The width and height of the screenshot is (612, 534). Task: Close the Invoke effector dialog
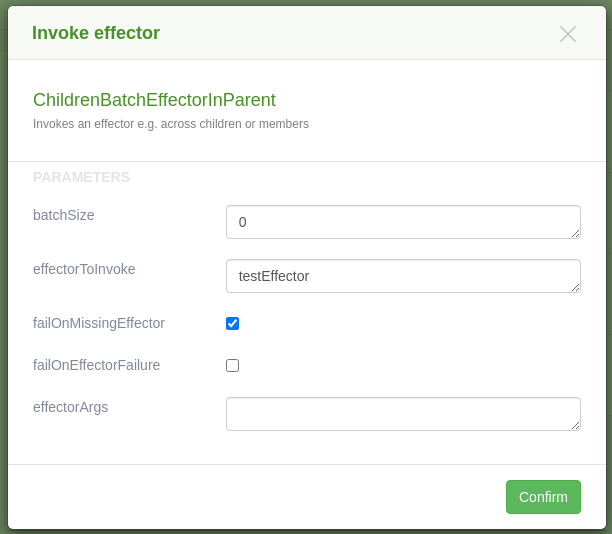pos(568,34)
